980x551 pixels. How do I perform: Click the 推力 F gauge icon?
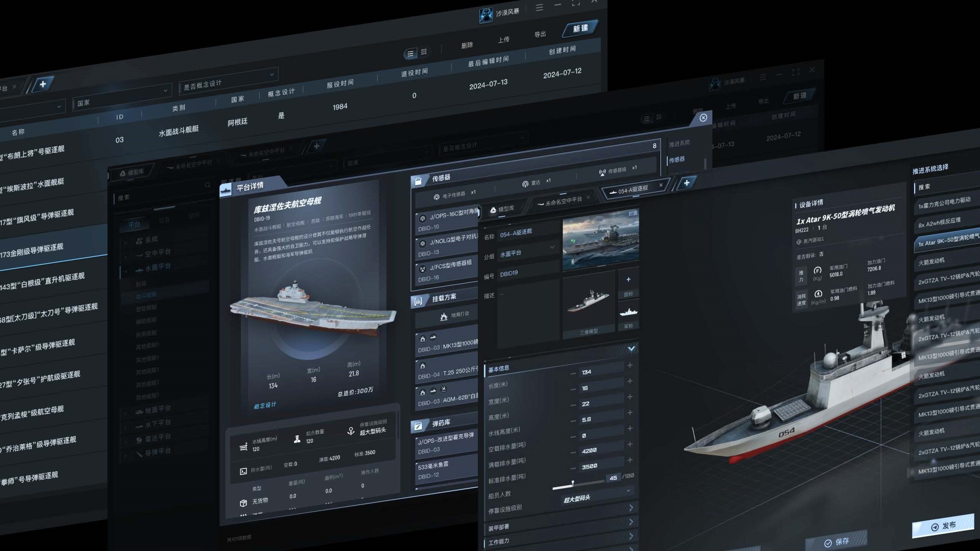coord(817,271)
